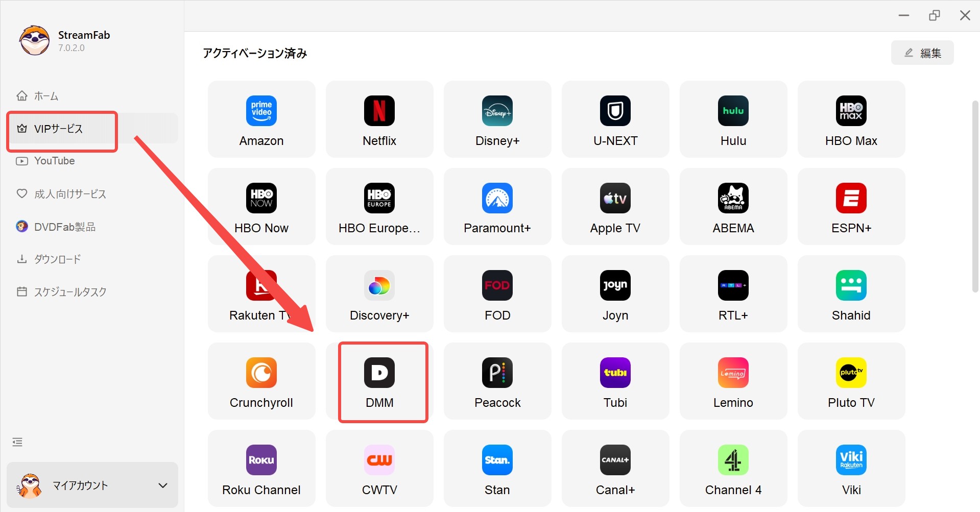The width and height of the screenshot is (980, 512).
Task: Open DVDFab製品 in the sidebar
Action: point(92,227)
